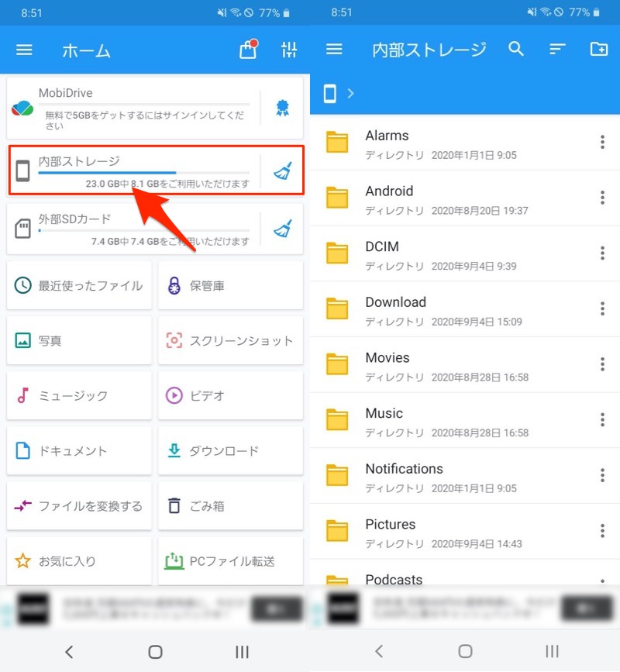Create new folder using the folder-plus icon

point(598,49)
